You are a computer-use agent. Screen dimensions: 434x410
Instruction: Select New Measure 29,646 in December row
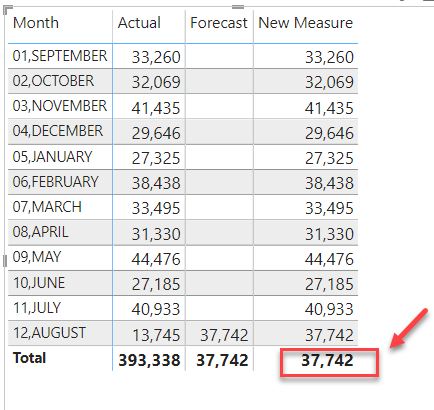point(329,133)
